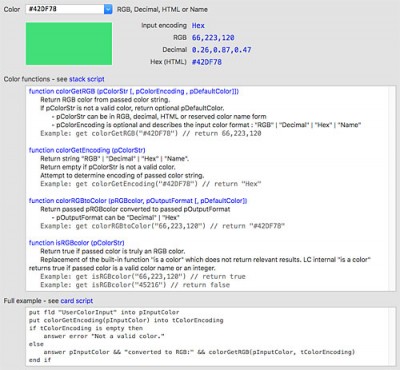Screen dimensions: 400x370
Task: Click the RGB value 66,223,120
Action: 213,38
